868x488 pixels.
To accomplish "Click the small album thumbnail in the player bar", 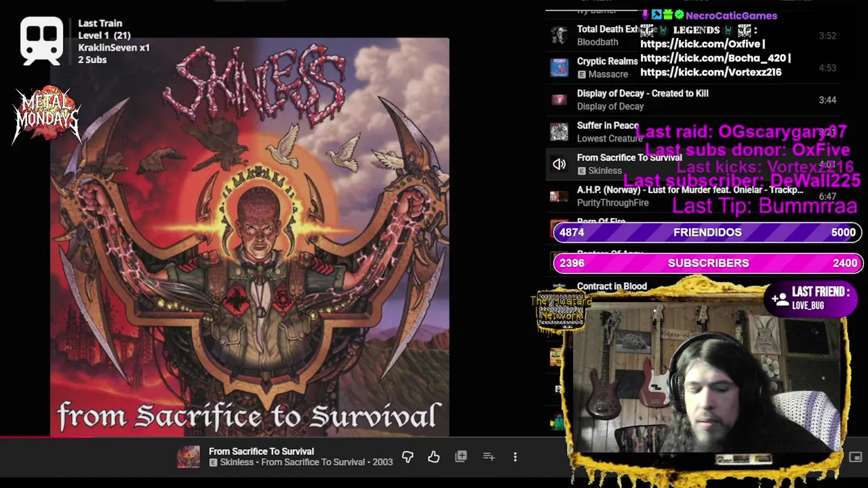I will pyautogui.click(x=189, y=457).
